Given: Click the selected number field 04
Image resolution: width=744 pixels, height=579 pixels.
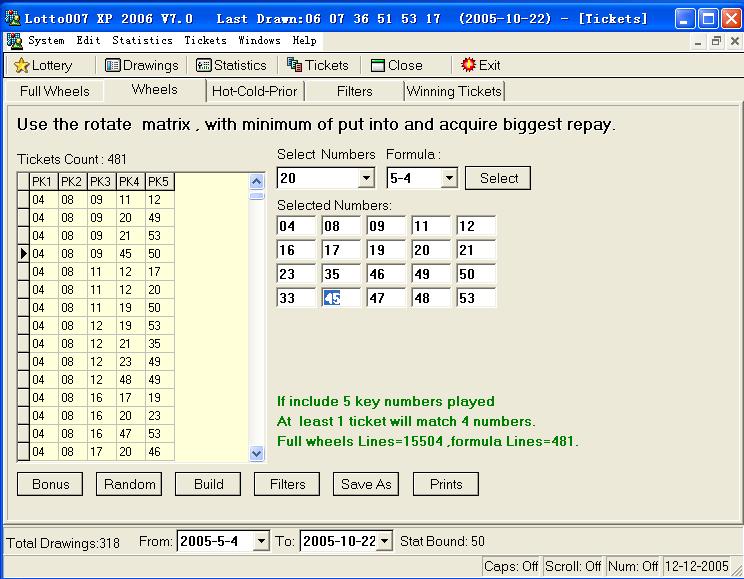Looking at the screenshot, I should 296,226.
